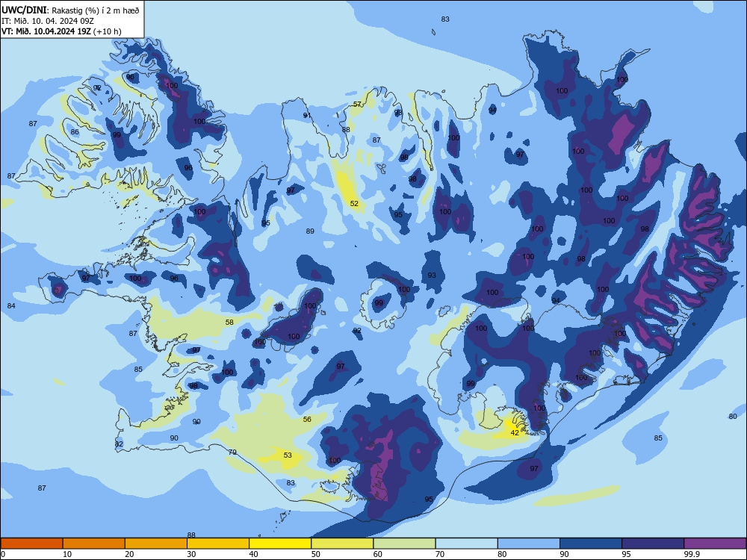Image resolution: width=747 pixels, height=560 pixels.
Task: Click the 70–80 pale blue legend swatch
Action: coord(466,544)
